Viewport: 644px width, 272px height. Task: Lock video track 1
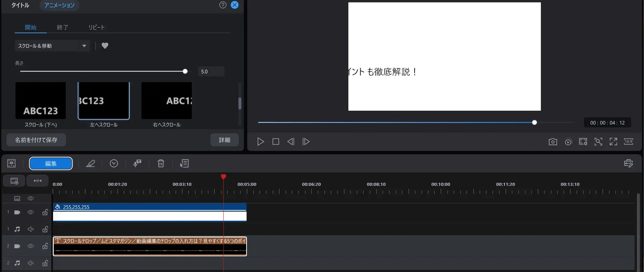click(x=45, y=212)
